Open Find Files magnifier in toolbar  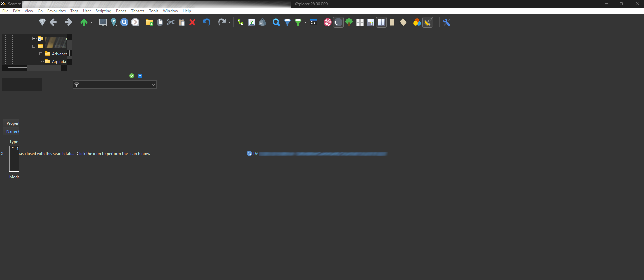[x=276, y=22]
